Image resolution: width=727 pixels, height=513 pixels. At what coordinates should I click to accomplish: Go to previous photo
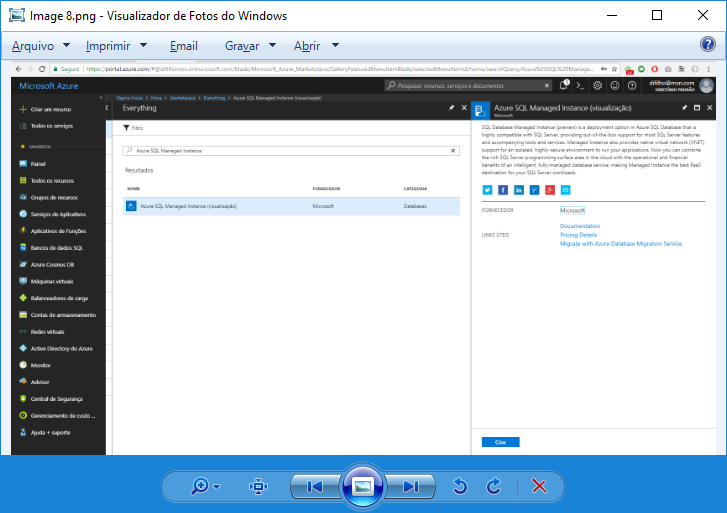(314, 486)
